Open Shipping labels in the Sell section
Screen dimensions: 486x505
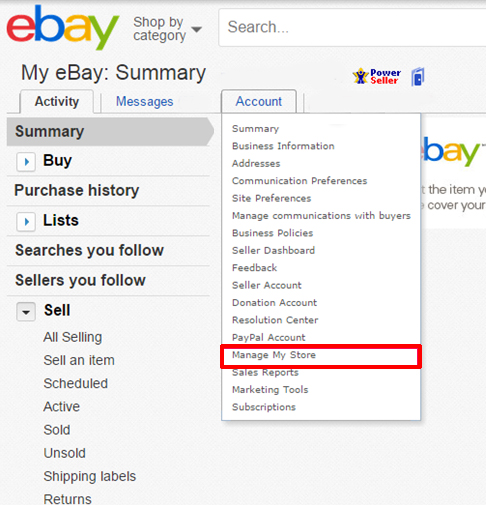click(90, 476)
